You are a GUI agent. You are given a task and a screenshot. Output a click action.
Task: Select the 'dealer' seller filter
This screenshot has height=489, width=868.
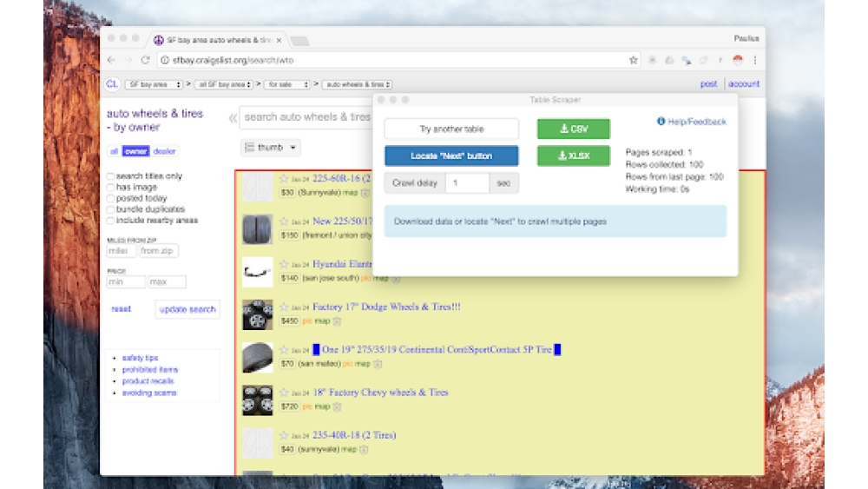pyautogui.click(x=164, y=150)
